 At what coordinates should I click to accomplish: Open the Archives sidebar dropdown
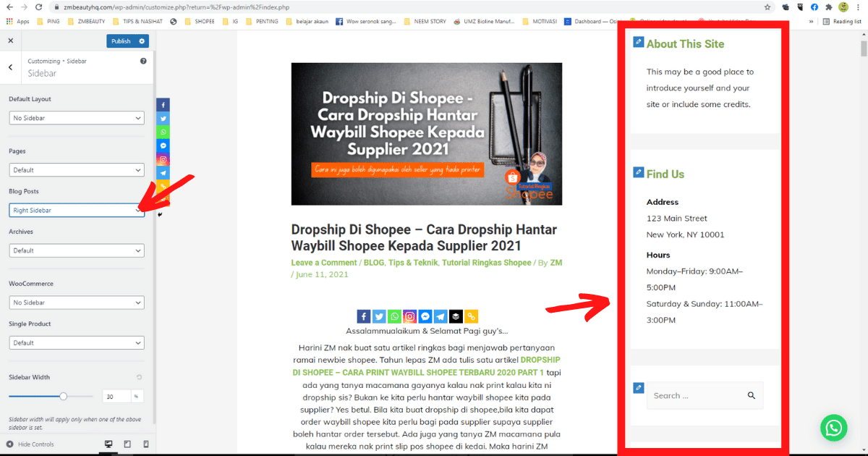point(77,250)
